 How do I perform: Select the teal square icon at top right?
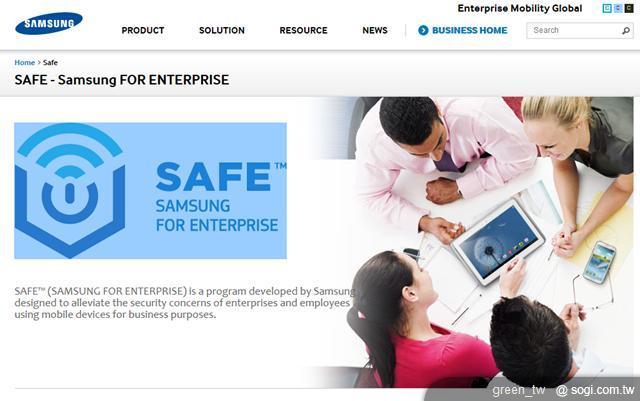607,8
